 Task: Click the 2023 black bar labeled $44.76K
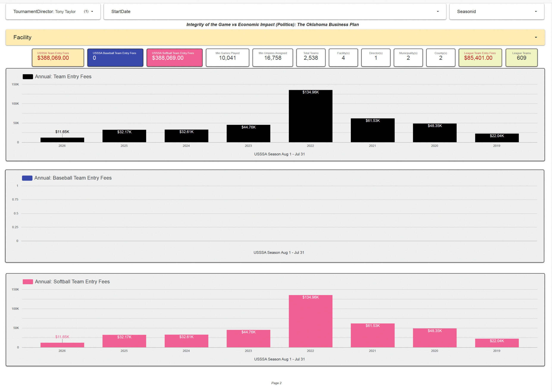(x=248, y=133)
